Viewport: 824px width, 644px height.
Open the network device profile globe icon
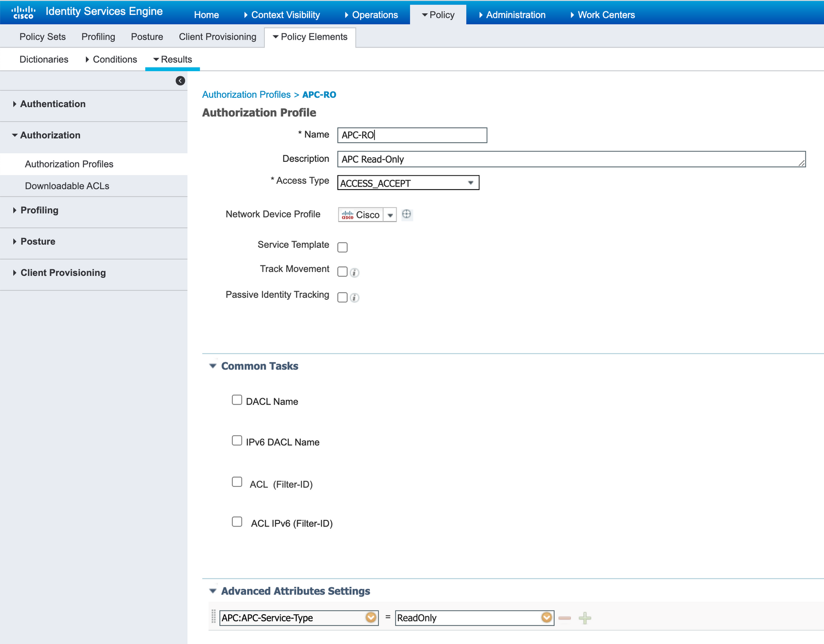tap(407, 214)
